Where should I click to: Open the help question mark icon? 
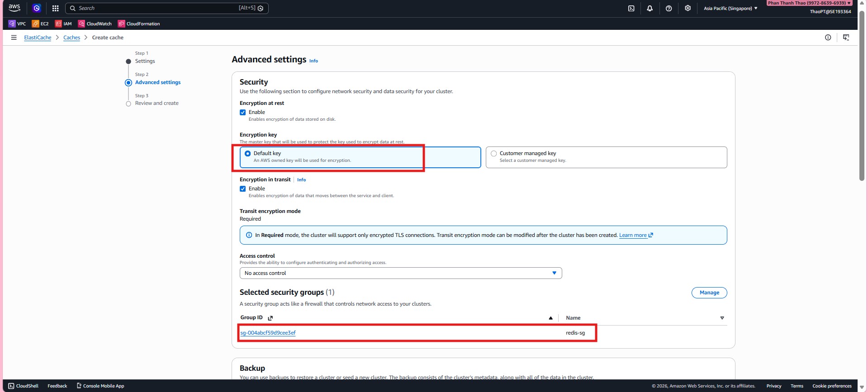coord(669,8)
